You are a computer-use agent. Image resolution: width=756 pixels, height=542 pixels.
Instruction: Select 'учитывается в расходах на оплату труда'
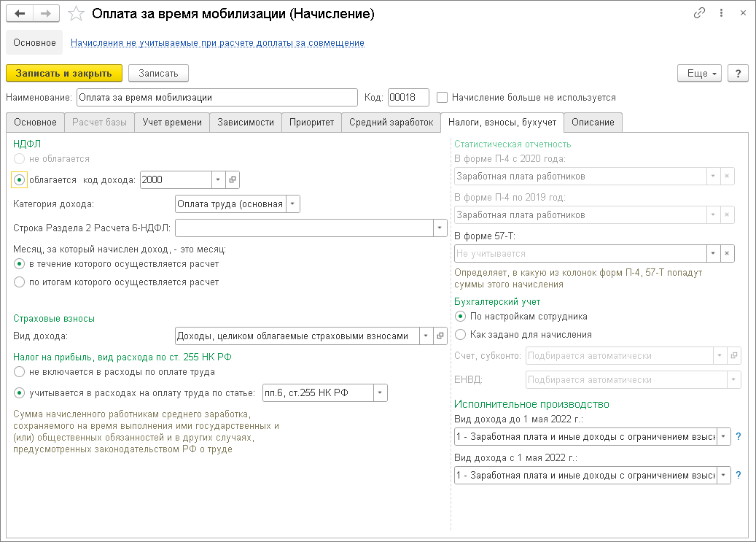click(x=19, y=393)
